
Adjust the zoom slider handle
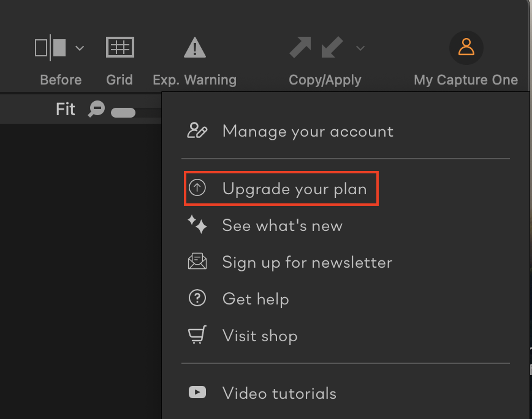click(123, 113)
